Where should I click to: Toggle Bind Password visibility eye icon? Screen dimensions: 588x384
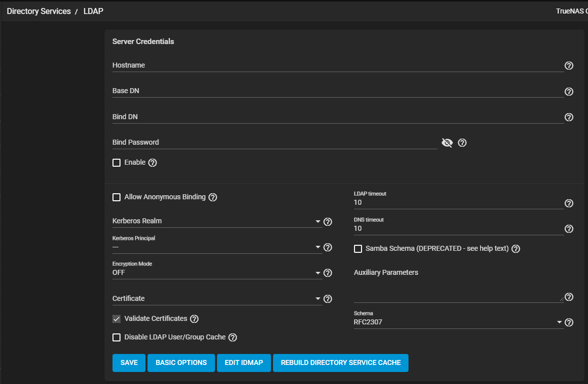[447, 143]
